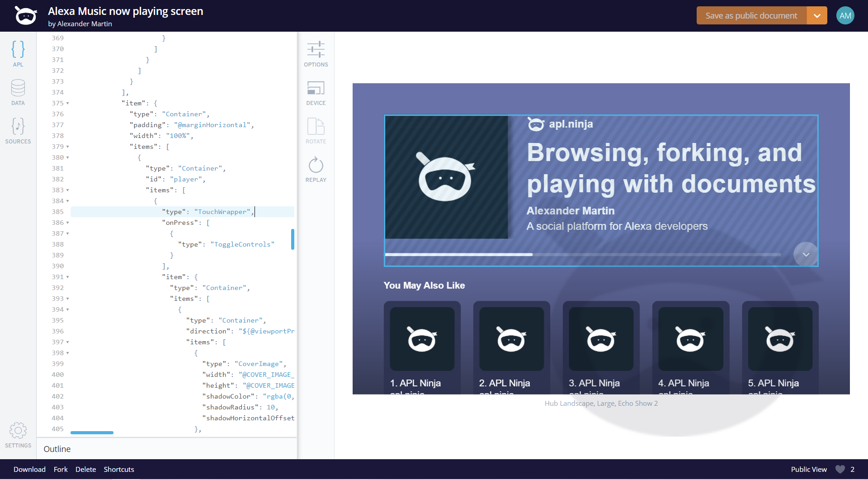The image size is (868, 480).
Task: Select the '3. APL Ninja' recommendation card
Action: point(601,347)
